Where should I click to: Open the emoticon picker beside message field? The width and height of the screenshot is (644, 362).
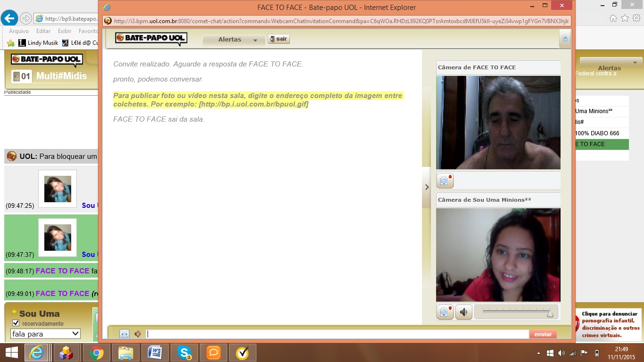(124, 334)
